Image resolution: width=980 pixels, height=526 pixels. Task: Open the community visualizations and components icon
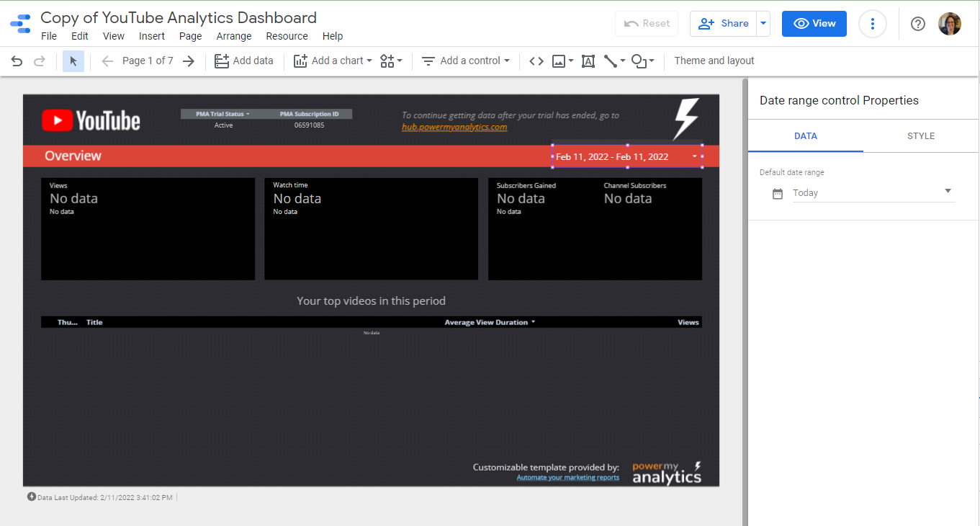coord(391,61)
